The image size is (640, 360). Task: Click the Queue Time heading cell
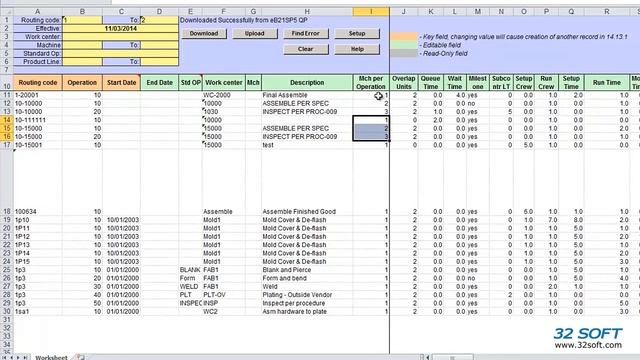click(431, 82)
